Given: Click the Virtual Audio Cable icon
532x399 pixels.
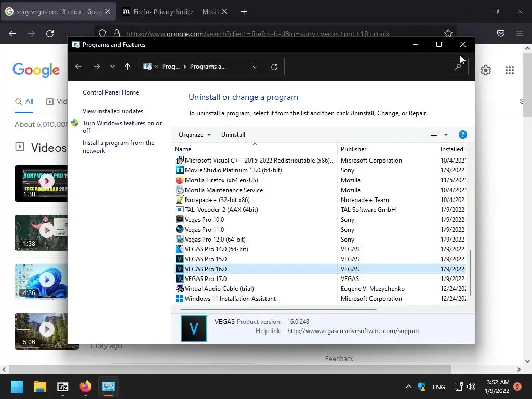Looking at the screenshot, I should pyautogui.click(x=179, y=289).
